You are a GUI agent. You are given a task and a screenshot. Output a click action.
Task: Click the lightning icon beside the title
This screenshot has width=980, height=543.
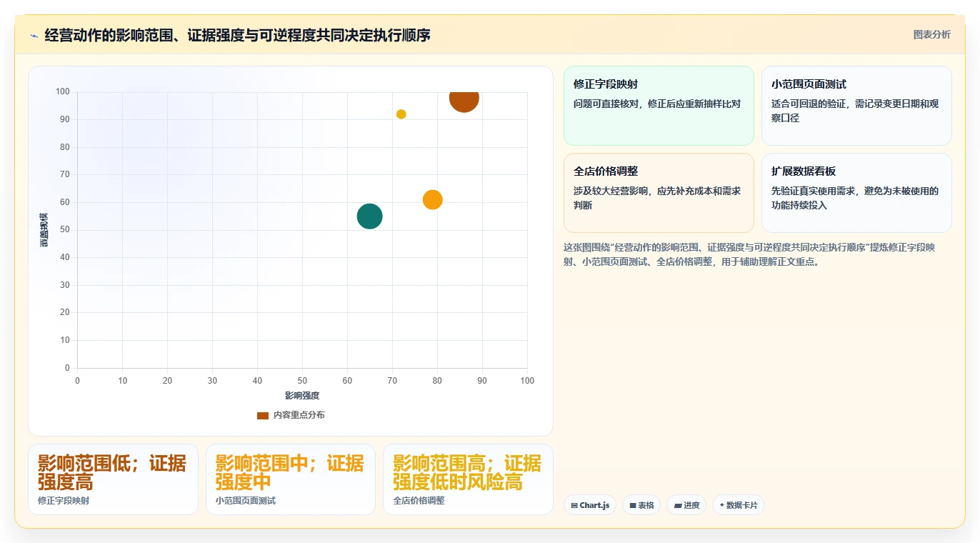[34, 36]
